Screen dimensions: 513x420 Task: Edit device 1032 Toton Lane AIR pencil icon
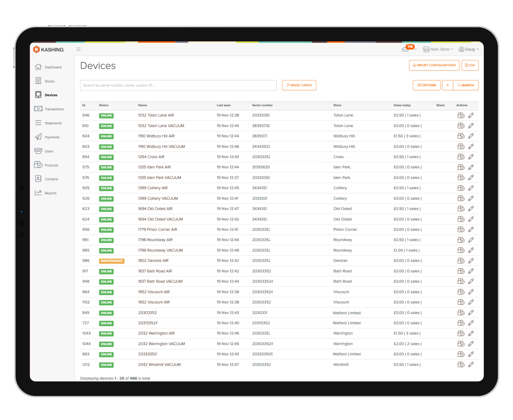tap(471, 115)
